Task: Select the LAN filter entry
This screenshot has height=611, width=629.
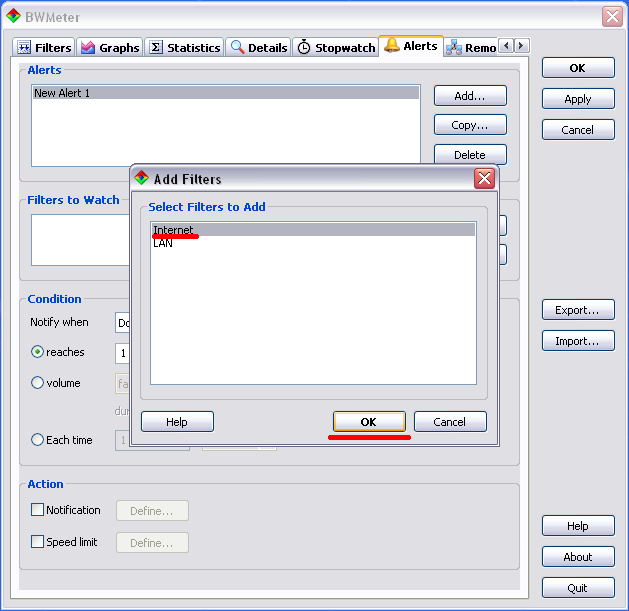Action: [x=163, y=243]
